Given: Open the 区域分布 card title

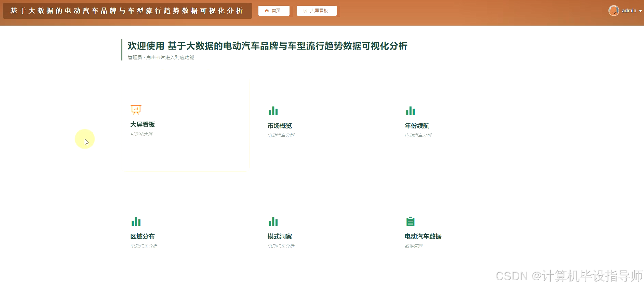Looking at the screenshot, I should (143, 236).
